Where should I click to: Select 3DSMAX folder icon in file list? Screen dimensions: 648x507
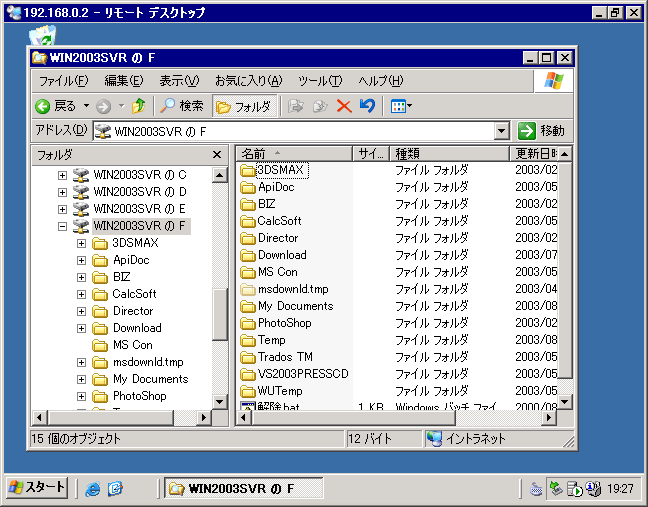[x=248, y=170]
